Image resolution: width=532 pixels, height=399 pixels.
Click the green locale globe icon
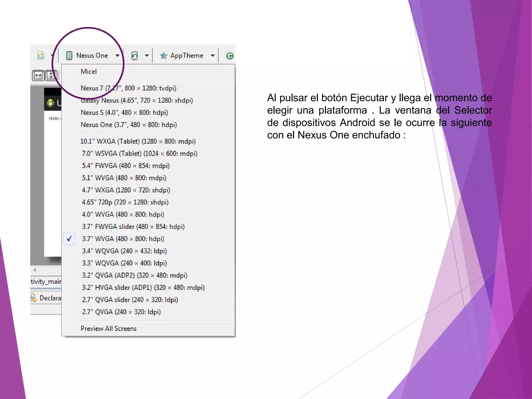230,56
